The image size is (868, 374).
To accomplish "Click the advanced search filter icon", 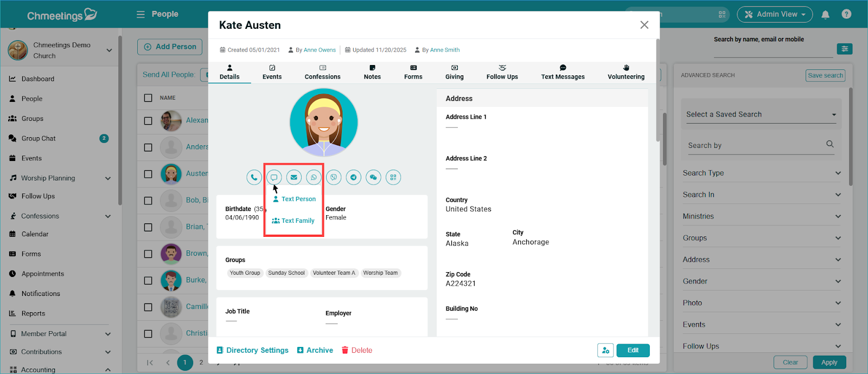I will pyautogui.click(x=844, y=49).
